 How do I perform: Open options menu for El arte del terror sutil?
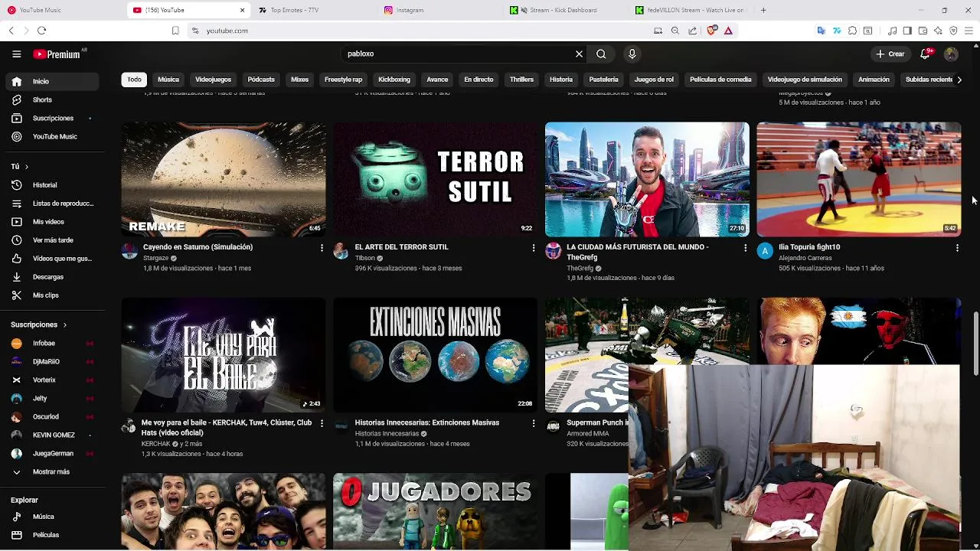click(x=534, y=248)
